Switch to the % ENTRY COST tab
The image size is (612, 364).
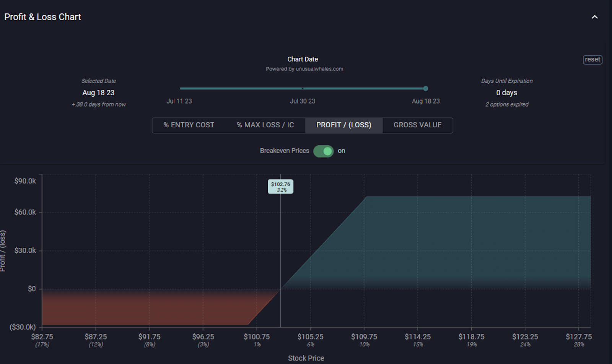[189, 125]
